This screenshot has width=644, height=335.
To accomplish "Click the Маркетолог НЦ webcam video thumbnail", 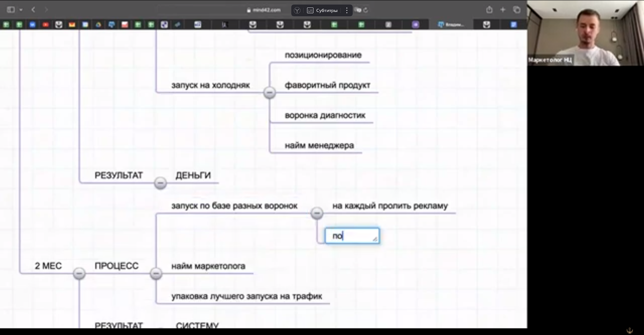I will pyautogui.click(x=585, y=33).
